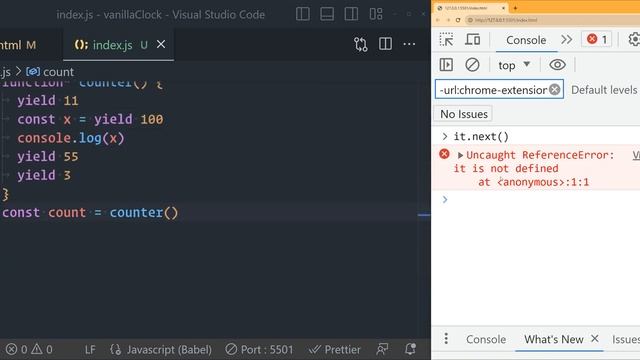The width and height of the screenshot is (640, 360).
Task: Click the Prettier status bar item
Action: pos(335,349)
